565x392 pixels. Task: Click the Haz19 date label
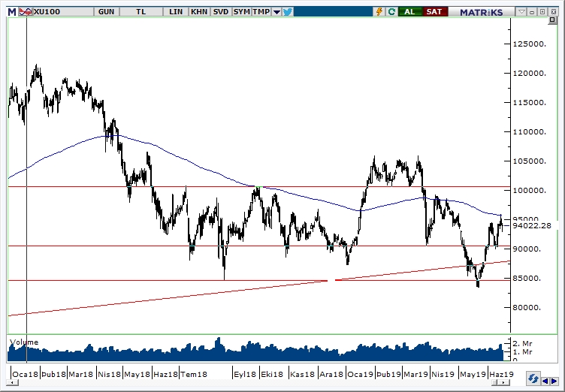pos(501,374)
